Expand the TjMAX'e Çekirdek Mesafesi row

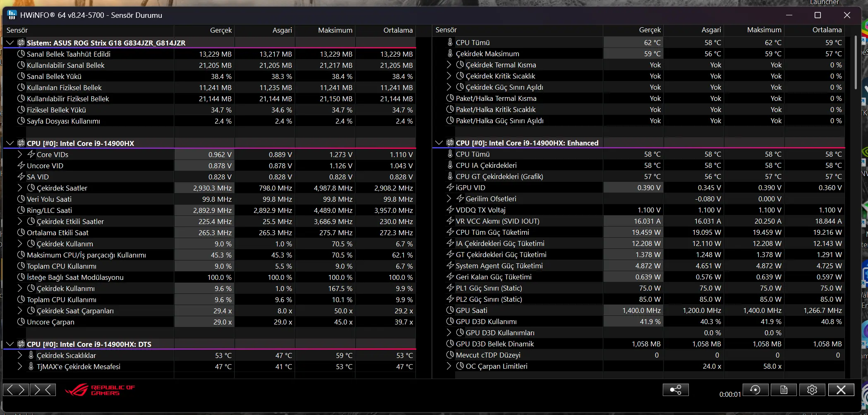coord(20,367)
